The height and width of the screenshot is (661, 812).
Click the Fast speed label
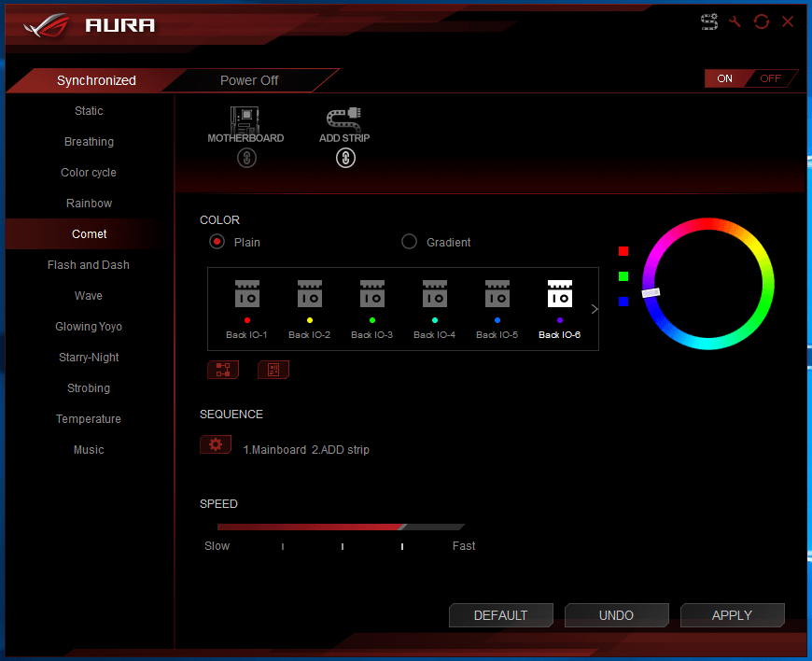(x=464, y=546)
